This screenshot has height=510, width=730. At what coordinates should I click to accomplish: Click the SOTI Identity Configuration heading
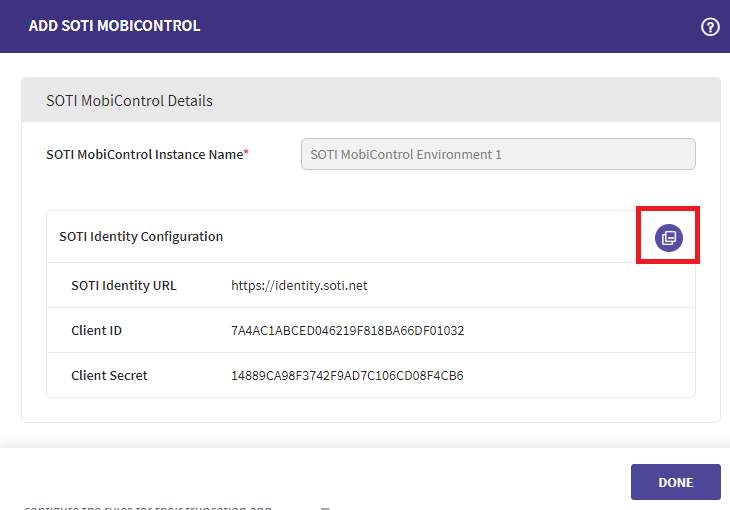coord(141,237)
